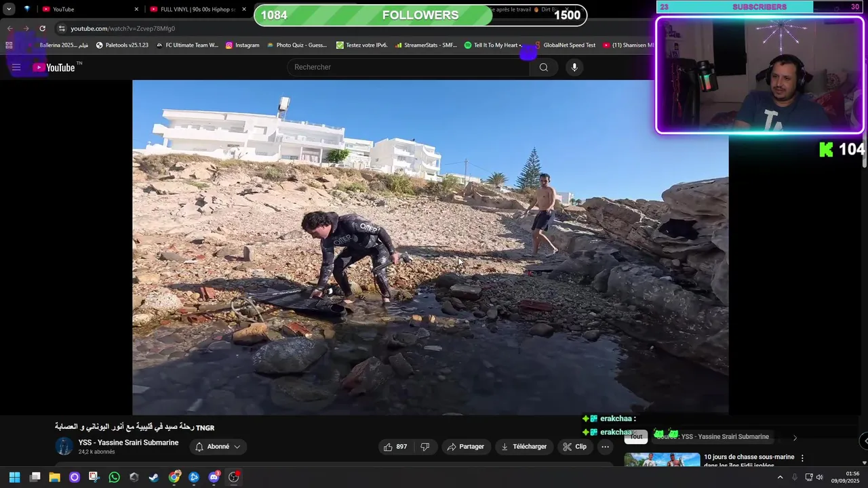Click the Partager share button
This screenshot has height=488, width=868.
[467, 447]
